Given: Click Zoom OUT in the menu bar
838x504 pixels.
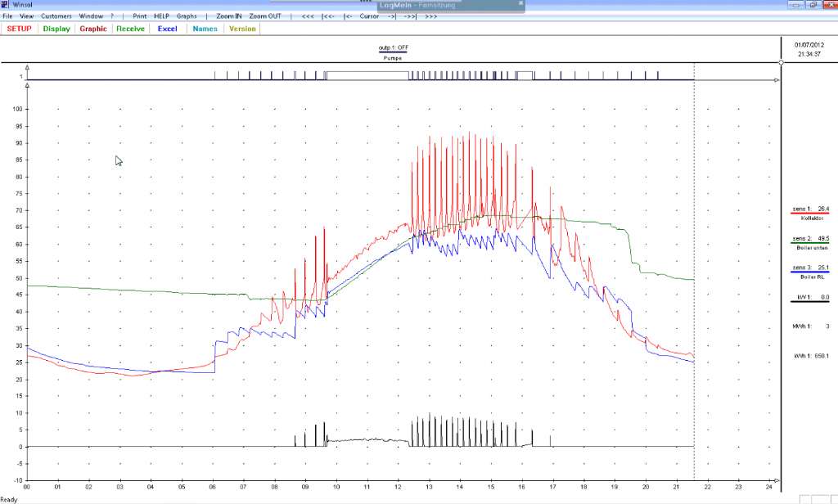Looking at the screenshot, I should click(265, 16).
